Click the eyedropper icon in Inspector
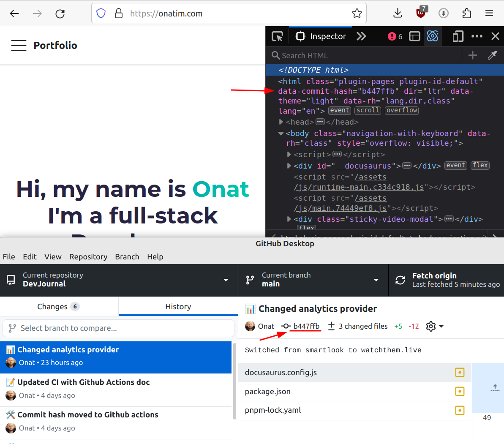This screenshot has width=504, height=444. coord(492,55)
